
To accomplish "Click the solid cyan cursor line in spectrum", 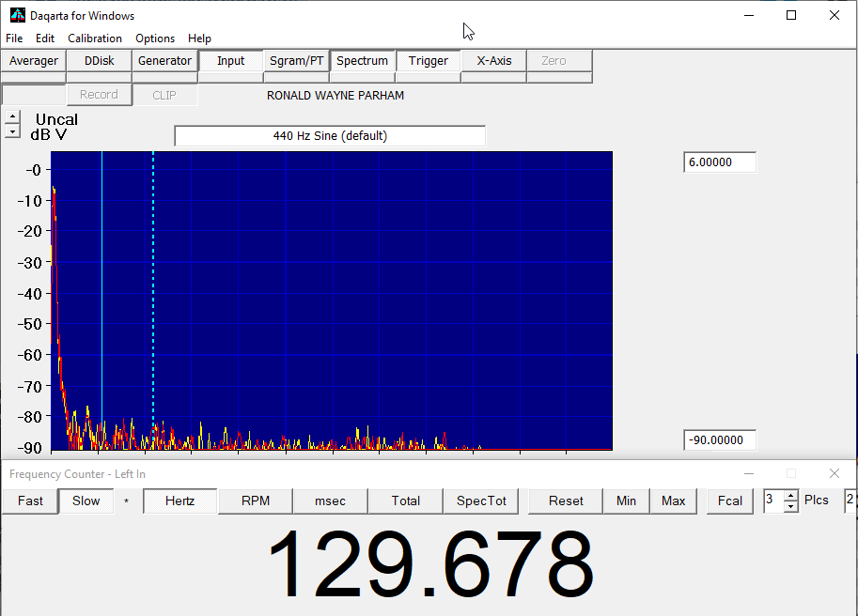I will click(101, 282).
